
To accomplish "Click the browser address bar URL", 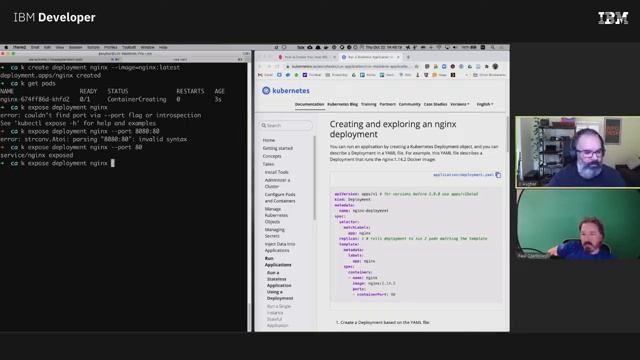I will tap(350, 66).
